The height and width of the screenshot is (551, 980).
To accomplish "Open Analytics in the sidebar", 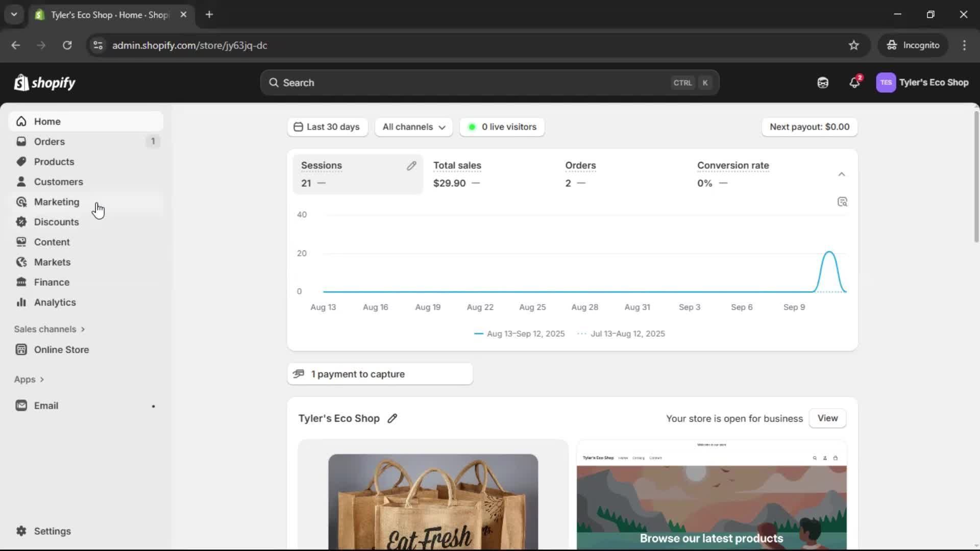I will (55, 303).
